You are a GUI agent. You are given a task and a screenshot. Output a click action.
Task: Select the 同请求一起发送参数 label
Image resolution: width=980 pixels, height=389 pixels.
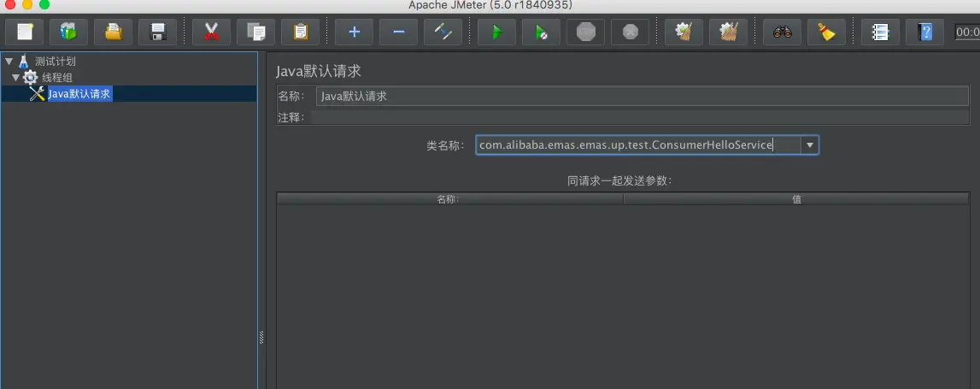coord(619,181)
